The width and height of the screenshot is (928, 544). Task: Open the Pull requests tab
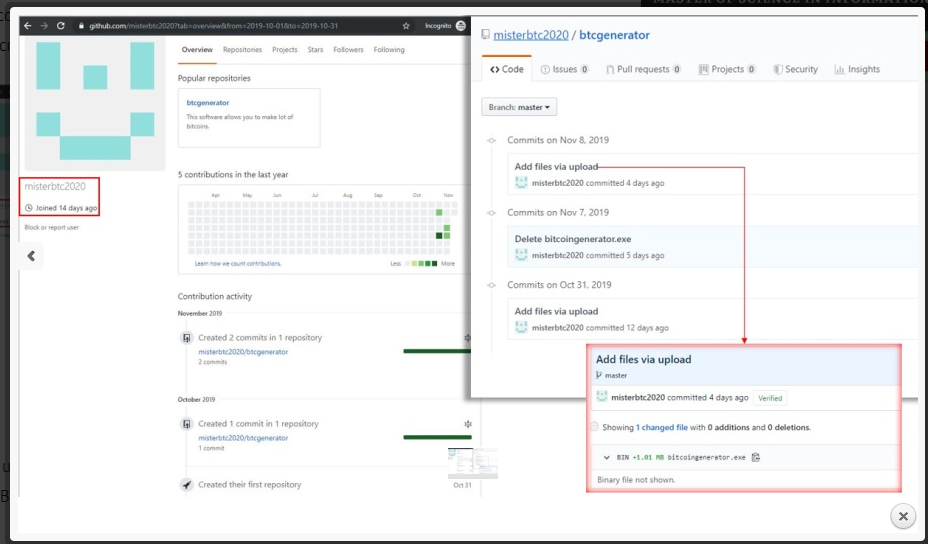pos(643,69)
